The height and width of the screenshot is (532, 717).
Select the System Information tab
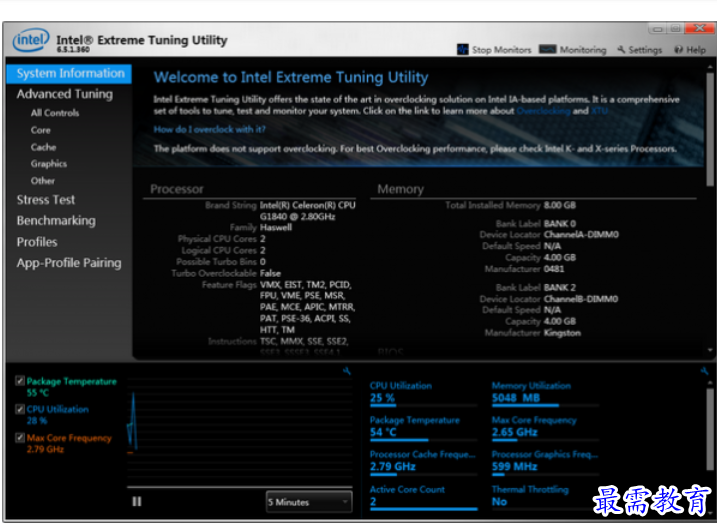click(69, 74)
